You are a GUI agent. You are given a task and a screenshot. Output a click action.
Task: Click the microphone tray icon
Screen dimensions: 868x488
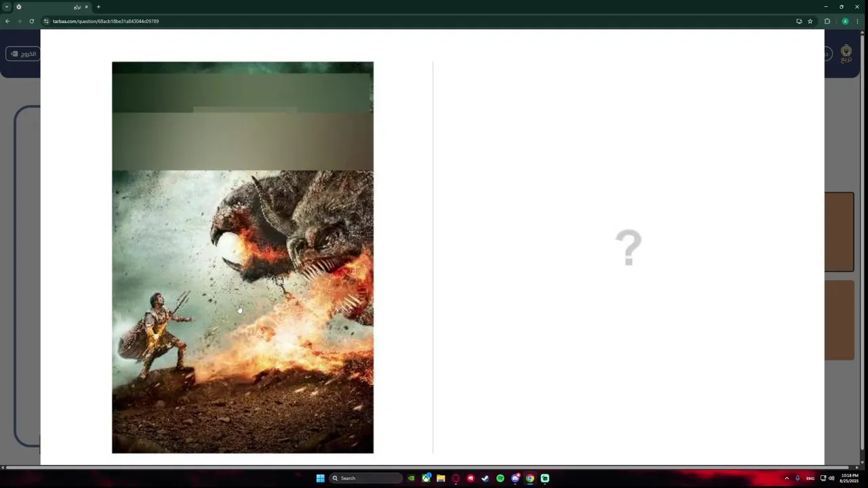[797, 478]
